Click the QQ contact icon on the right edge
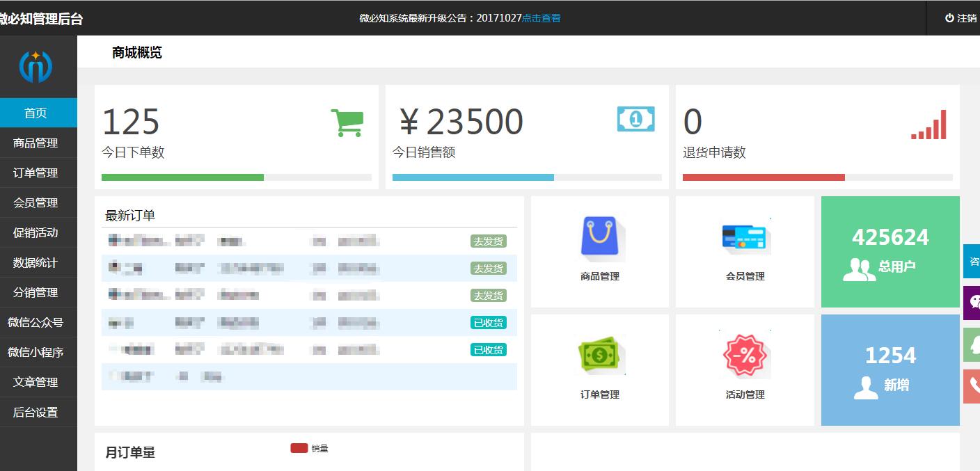980x471 pixels. click(972, 344)
